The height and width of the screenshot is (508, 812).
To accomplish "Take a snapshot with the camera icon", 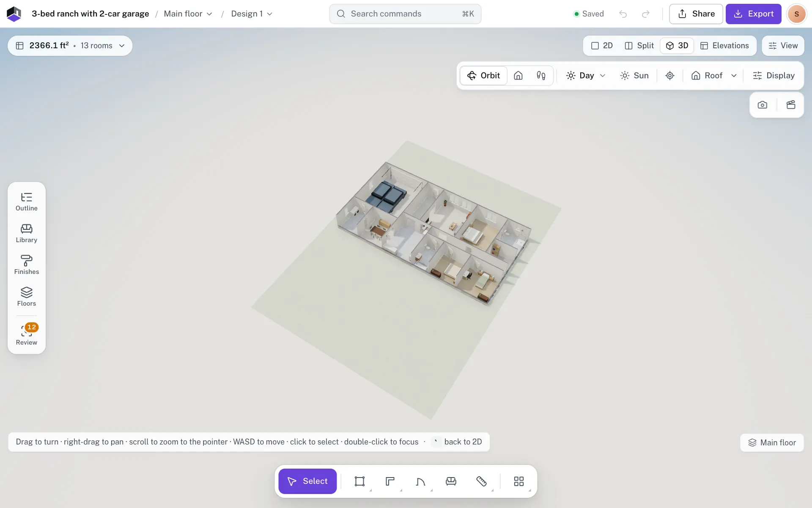I will coord(762,105).
